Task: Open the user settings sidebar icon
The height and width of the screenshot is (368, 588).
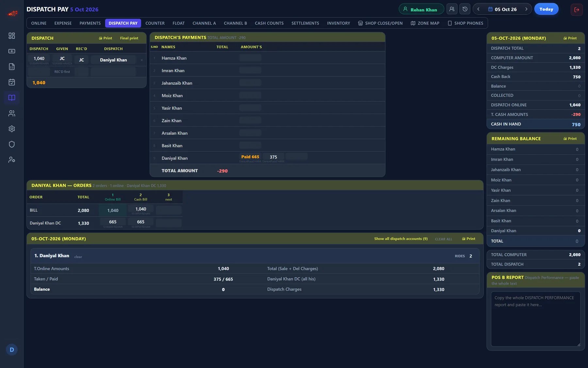Action: click(12, 160)
